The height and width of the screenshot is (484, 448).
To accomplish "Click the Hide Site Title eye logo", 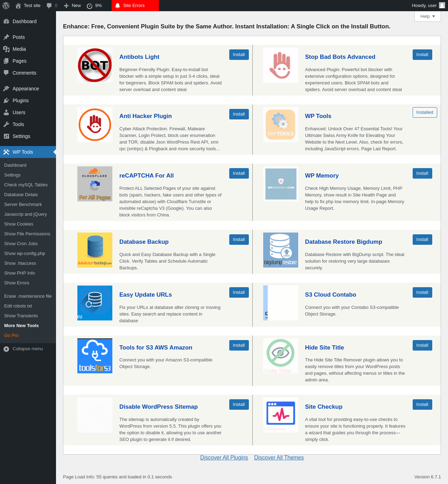I will [x=281, y=356].
